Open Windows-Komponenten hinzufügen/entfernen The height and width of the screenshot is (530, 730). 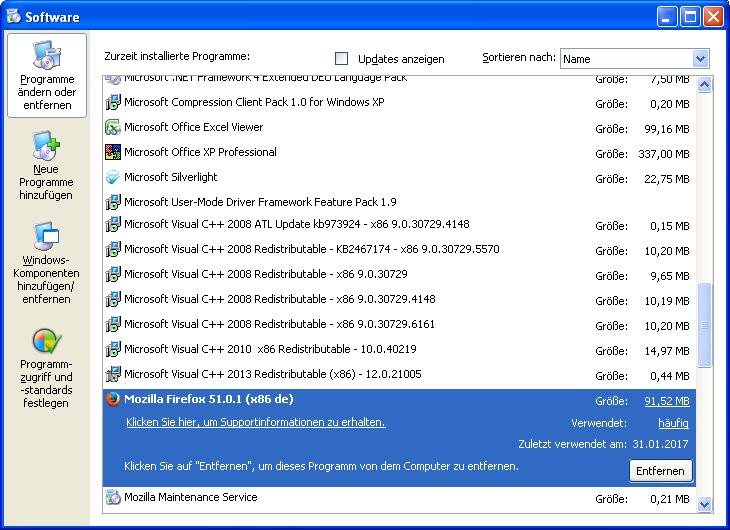46,263
